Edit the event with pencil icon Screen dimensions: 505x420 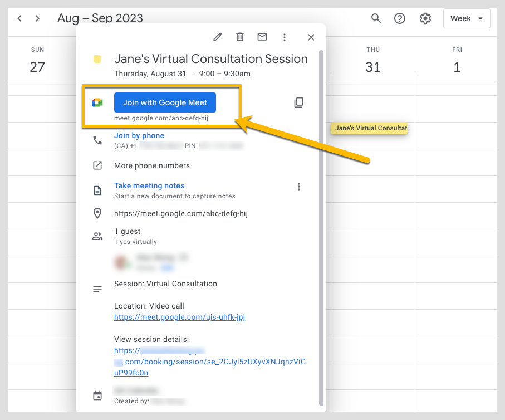[218, 37]
